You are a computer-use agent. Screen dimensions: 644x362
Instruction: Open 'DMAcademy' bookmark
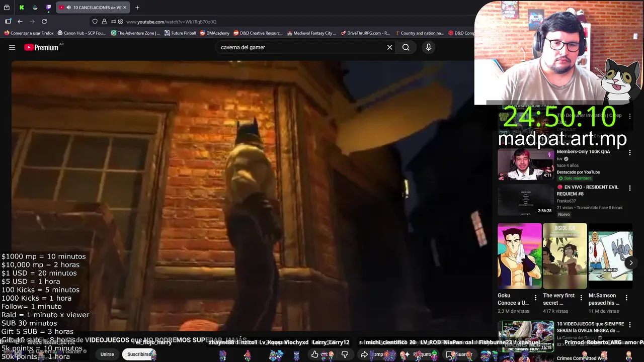pos(214,33)
